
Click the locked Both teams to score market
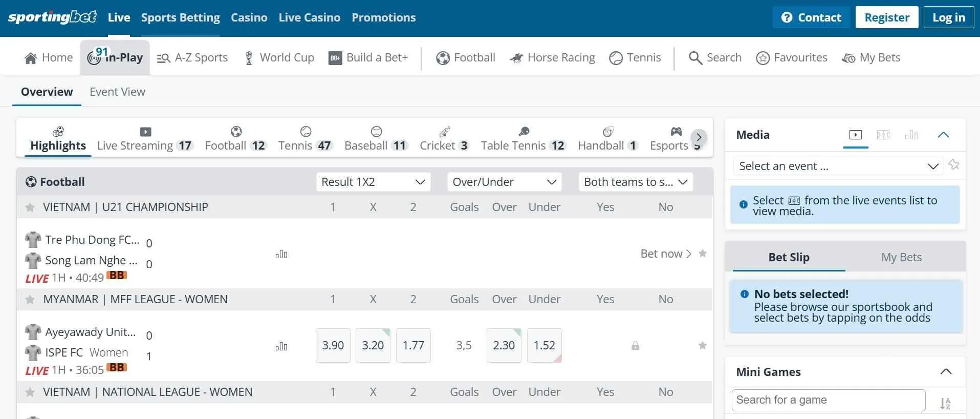click(x=635, y=346)
